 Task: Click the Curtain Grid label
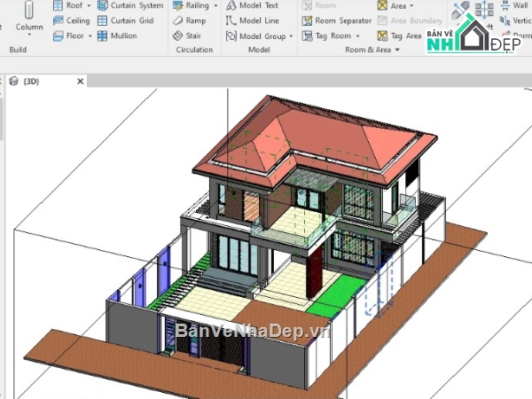[132, 20]
